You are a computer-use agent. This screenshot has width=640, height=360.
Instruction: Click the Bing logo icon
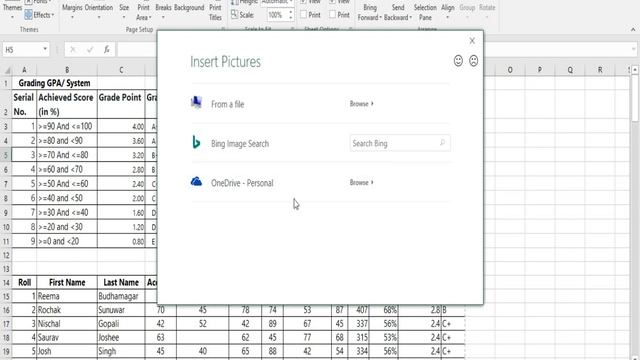click(196, 142)
